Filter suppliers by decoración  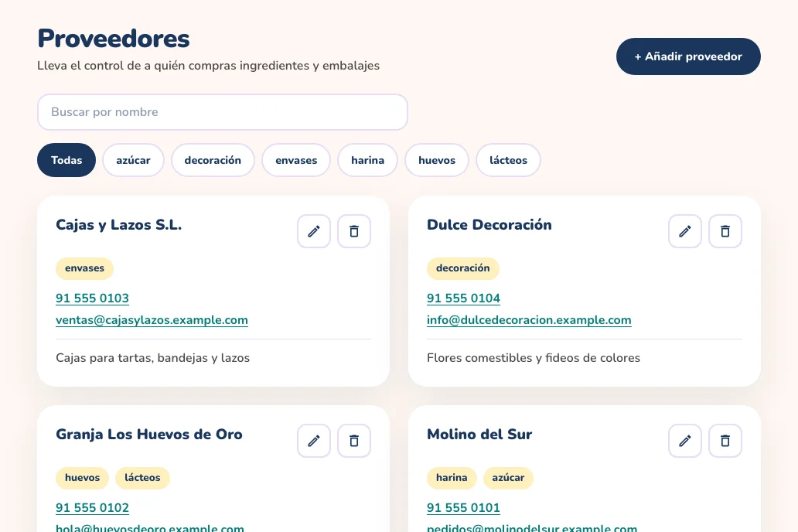click(213, 160)
